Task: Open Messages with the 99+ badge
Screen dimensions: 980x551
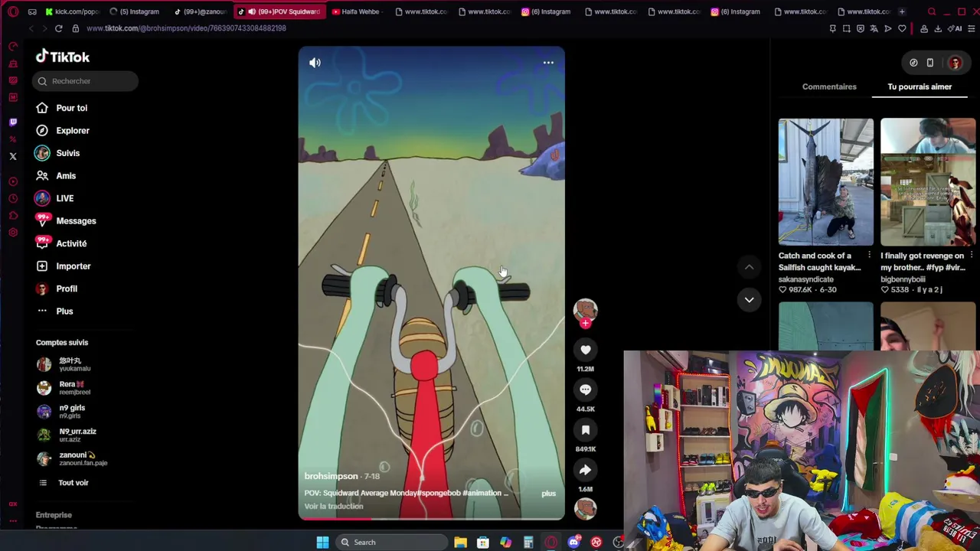Action: (65, 221)
